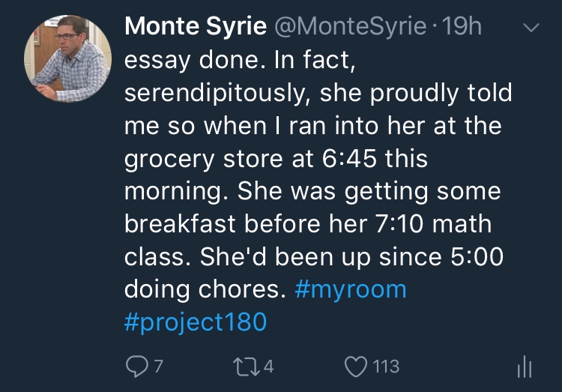
Task: Open the #myroom hashtag
Action: coord(351,289)
